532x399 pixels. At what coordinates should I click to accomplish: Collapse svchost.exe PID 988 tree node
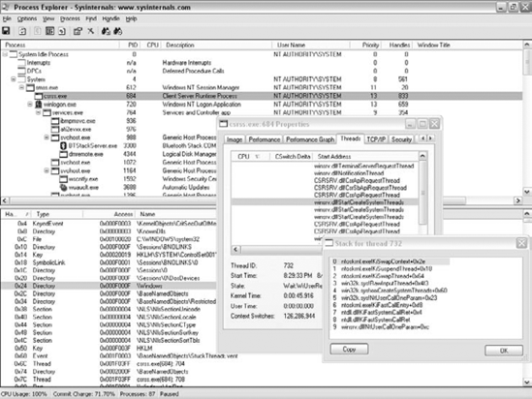click(47, 138)
